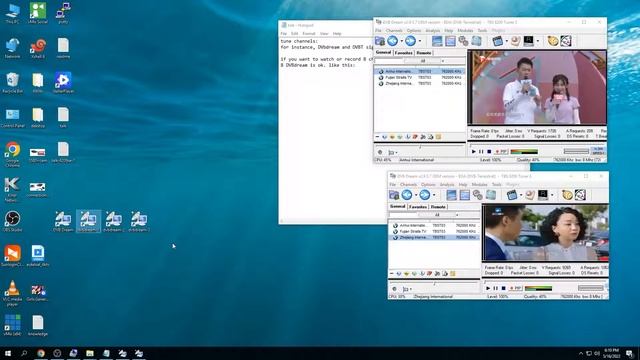
Task: Expand clapperboard dropdown in bottom DVB Dream toolbar
Action: pyautogui.click(x=521, y=195)
